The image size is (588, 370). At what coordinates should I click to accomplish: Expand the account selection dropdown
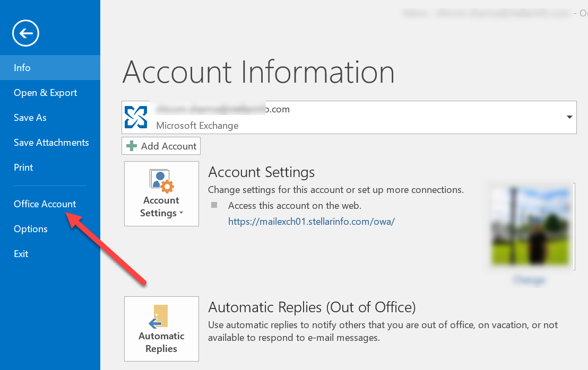coord(569,117)
